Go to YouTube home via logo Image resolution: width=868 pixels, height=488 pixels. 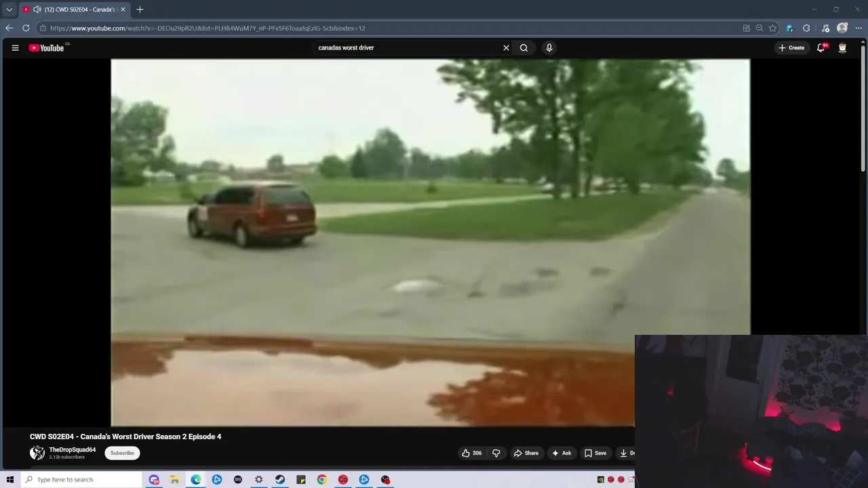[46, 47]
